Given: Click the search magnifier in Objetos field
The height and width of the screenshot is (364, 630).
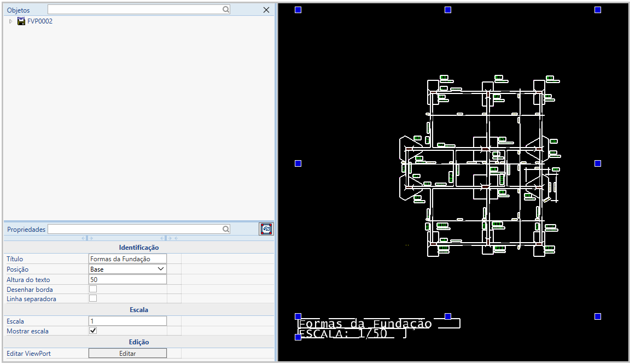Looking at the screenshot, I should click(x=225, y=10).
